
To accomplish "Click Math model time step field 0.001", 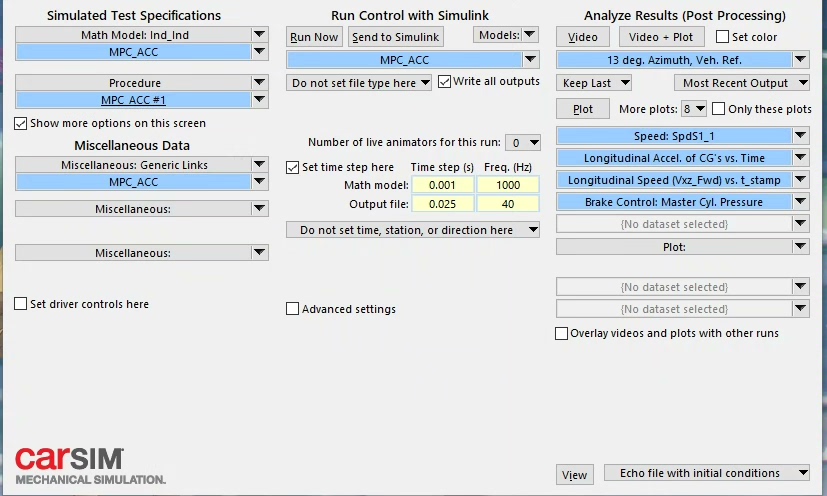I will coord(443,185).
